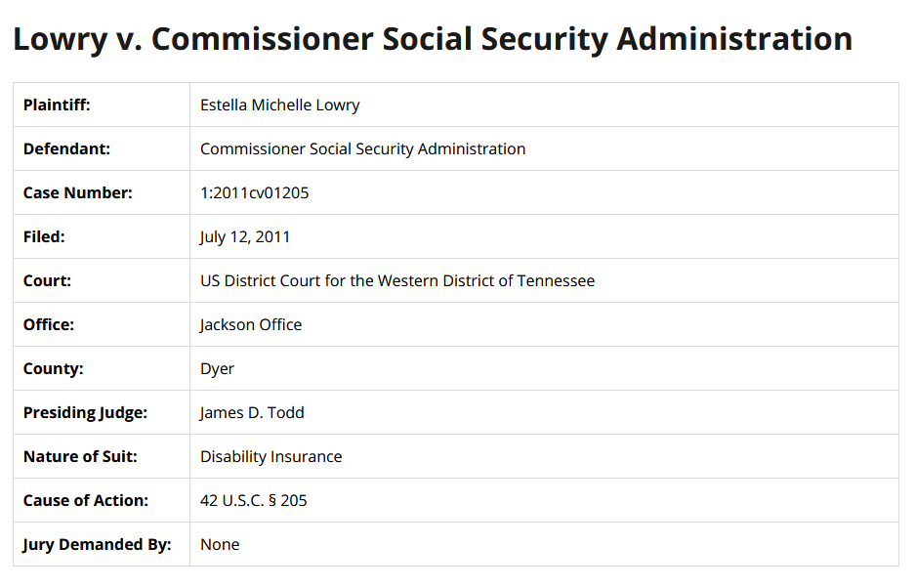Click case number 1:2011cv01205
Screen dimensions: 915x588
(x=254, y=192)
